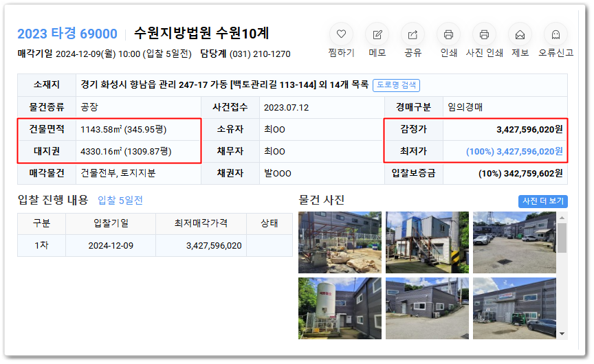Viewport: 594px width, 364px height.
Task: Open photo of steel frame construction yard
Action: pos(340,242)
